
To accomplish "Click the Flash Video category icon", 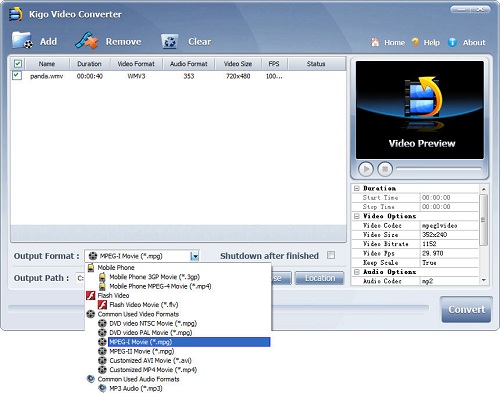I will point(91,295).
